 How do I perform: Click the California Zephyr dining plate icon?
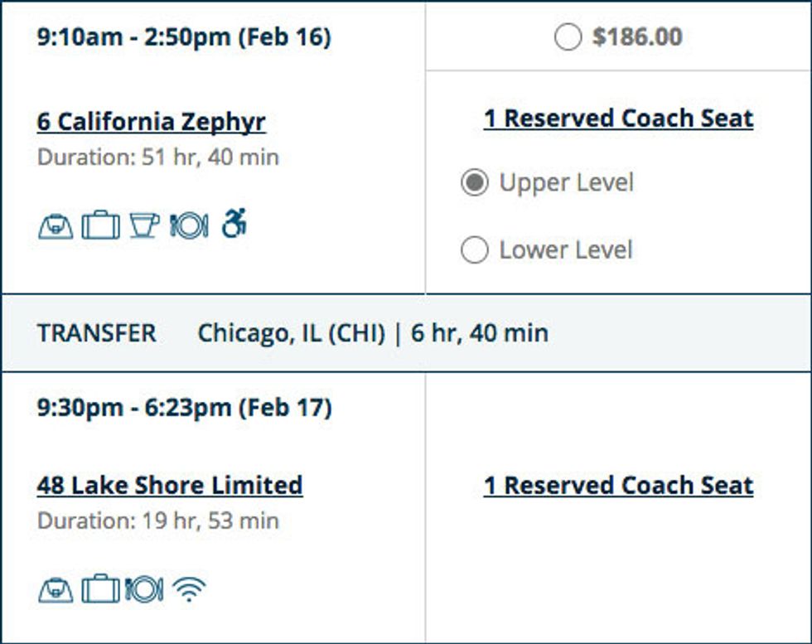point(189,225)
